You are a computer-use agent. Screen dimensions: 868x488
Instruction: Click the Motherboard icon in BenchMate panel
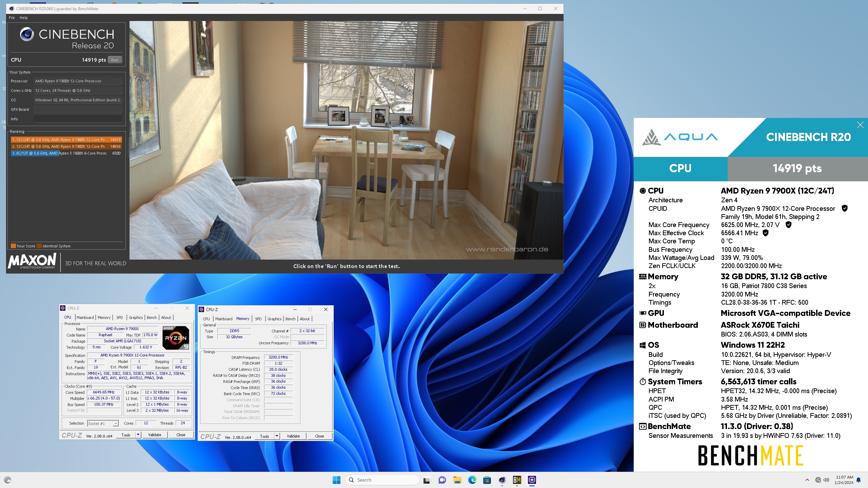click(643, 325)
